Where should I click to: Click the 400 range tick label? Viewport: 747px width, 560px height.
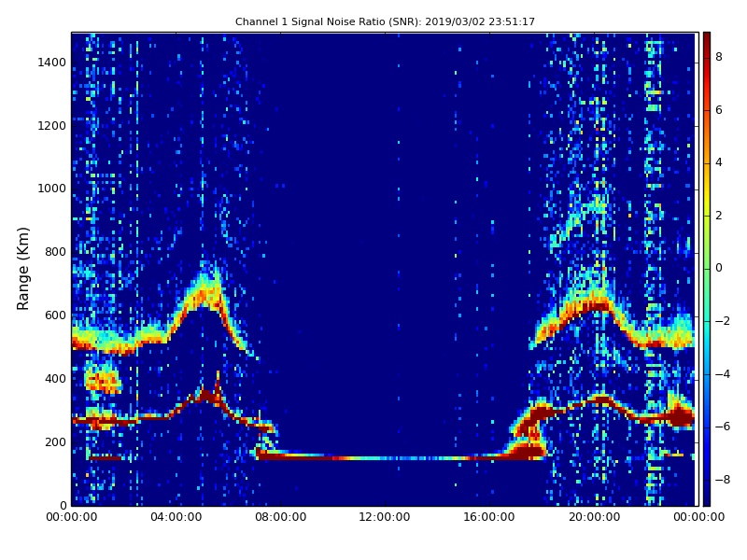point(55,379)
